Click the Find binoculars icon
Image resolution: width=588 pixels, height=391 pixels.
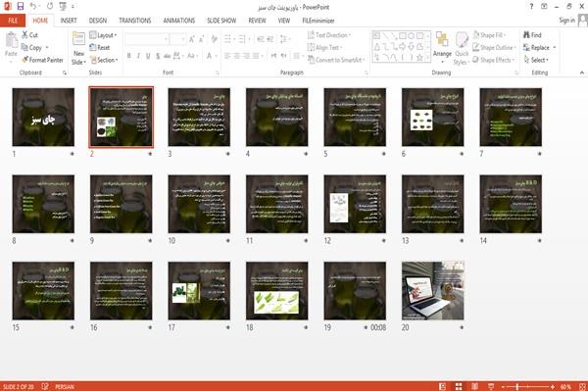526,35
